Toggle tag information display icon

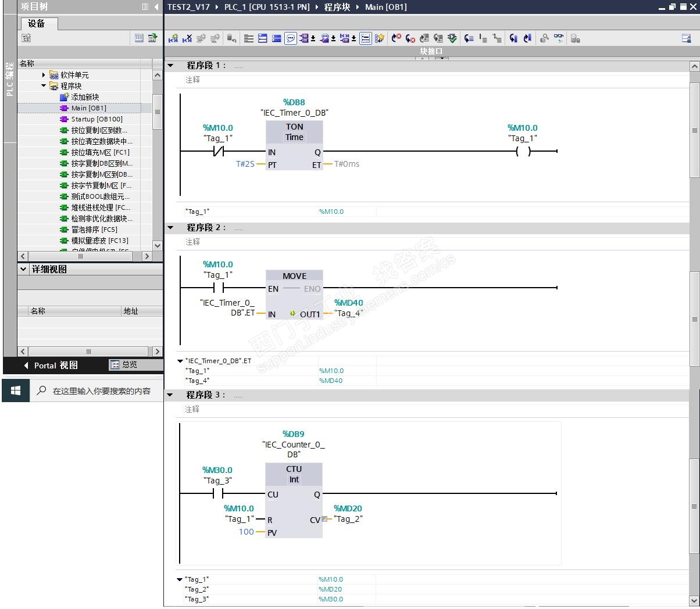(365, 38)
